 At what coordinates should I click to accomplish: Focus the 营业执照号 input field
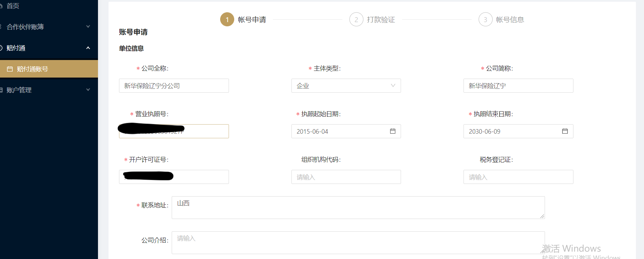pyautogui.click(x=174, y=131)
